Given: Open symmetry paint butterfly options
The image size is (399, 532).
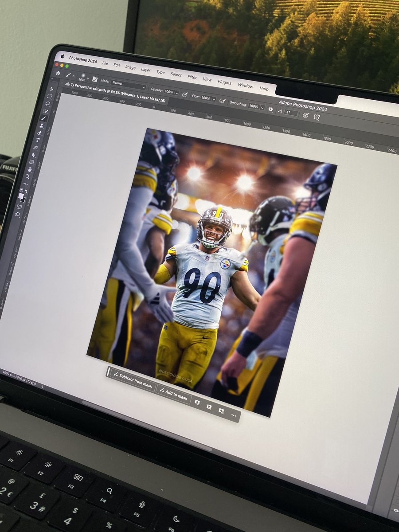Looking at the screenshot, I should (317, 117).
